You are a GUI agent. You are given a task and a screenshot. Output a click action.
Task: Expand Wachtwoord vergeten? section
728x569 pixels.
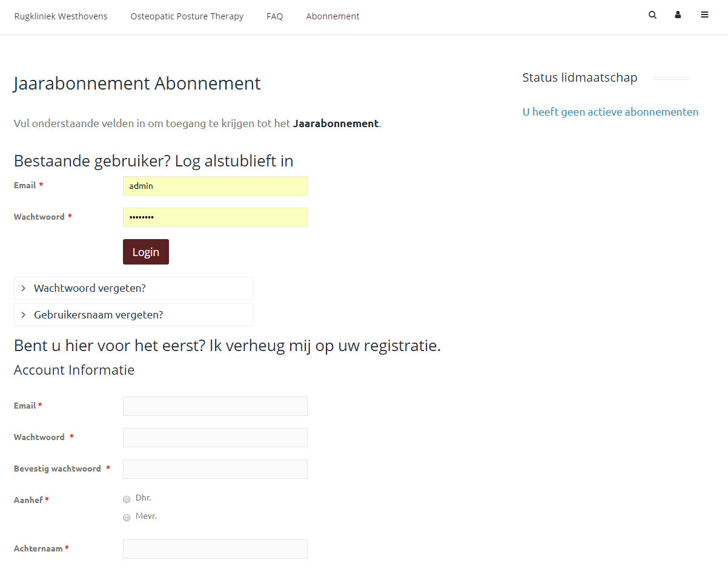(90, 288)
